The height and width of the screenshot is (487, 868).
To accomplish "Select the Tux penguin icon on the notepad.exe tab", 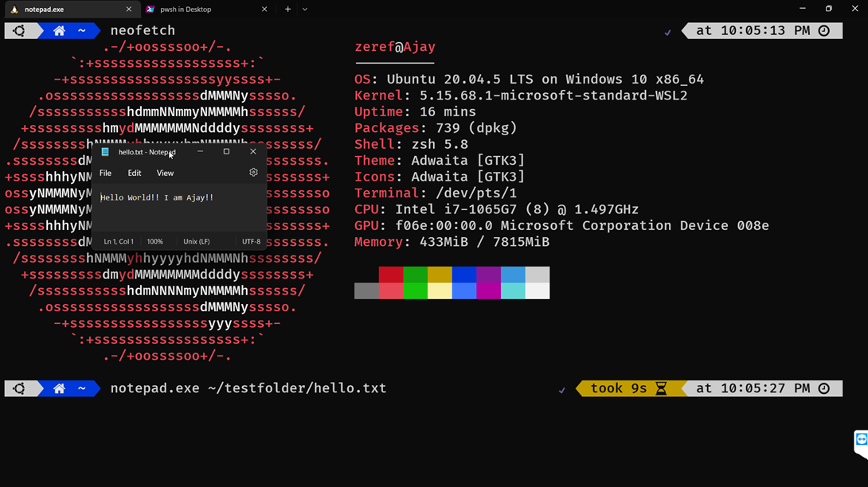I will pyautogui.click(x=14, y=10).
